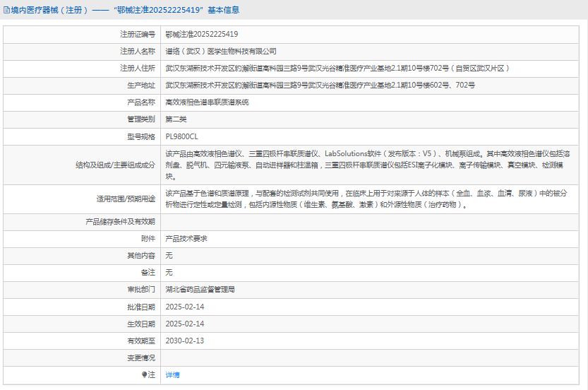588x390 pixels.
Task: Click the 附件 label
Action: (148, 239)
